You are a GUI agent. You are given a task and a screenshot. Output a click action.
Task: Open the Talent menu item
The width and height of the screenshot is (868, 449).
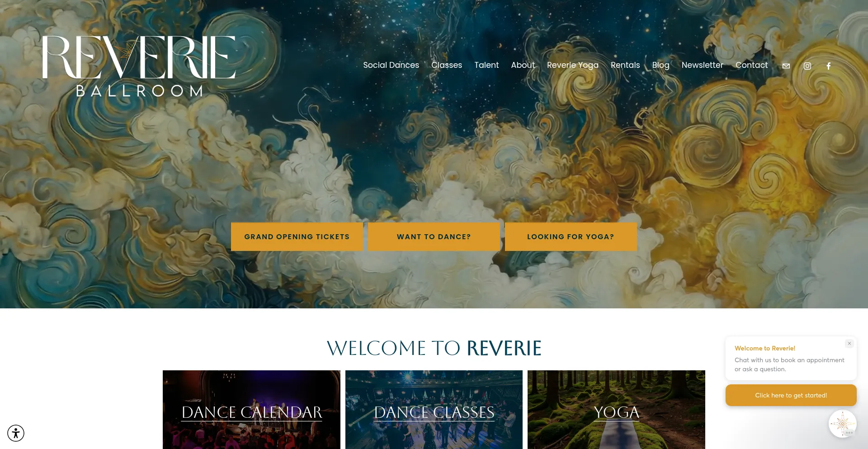[486, 65]
